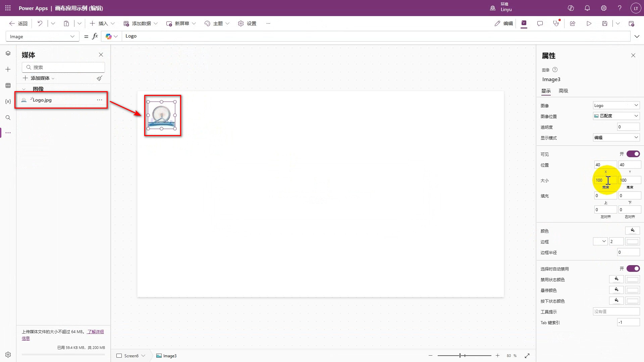
Task: Open the 图像位置 dropdown
Action: 616,116
